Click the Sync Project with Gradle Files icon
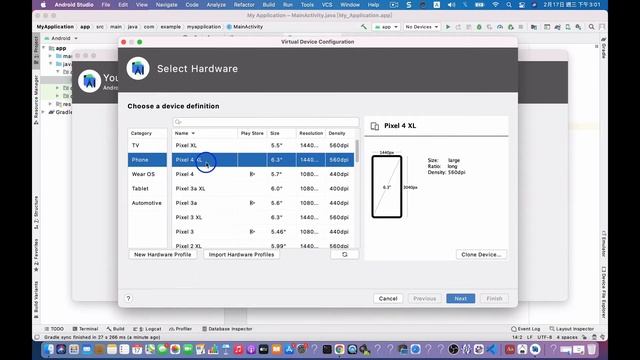 [x=558, y=27]
